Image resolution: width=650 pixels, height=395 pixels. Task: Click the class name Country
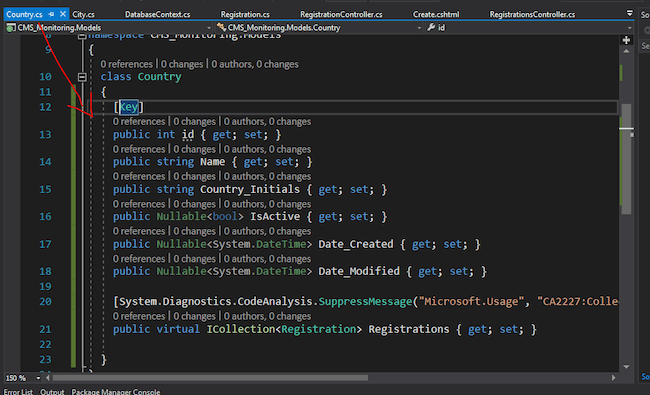coord(159,77)
